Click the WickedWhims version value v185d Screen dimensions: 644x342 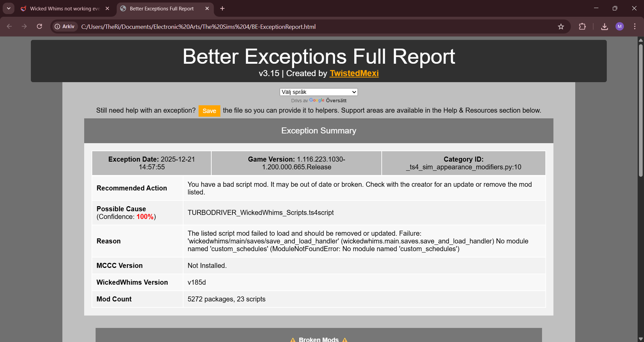click(197, 282)
